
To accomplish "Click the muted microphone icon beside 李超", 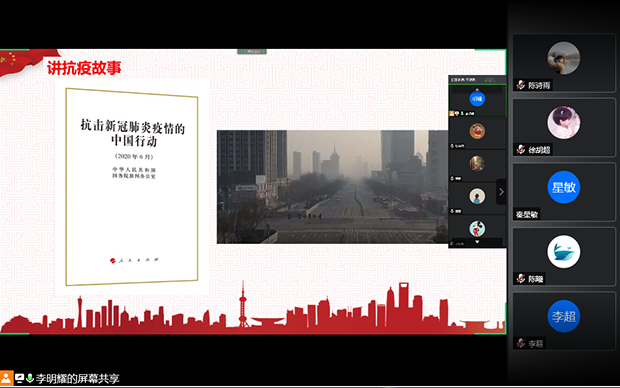I will [521, 343].
